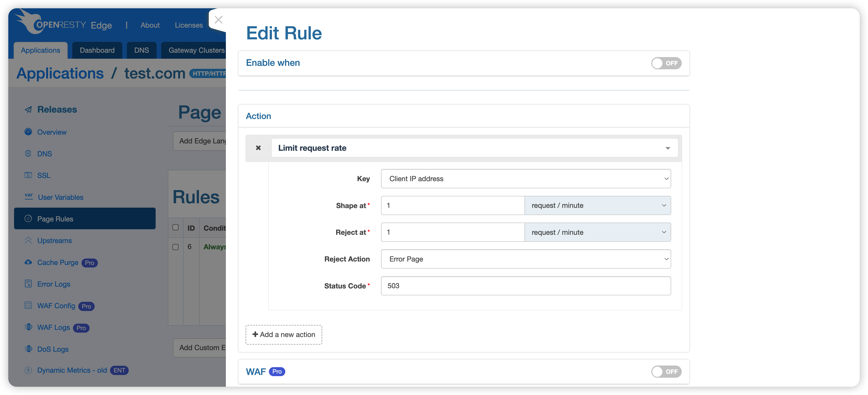Click the HTTP/HTTPS badge beside test.com
Screen dimensions: 868x395
click(x=208, y=73)
